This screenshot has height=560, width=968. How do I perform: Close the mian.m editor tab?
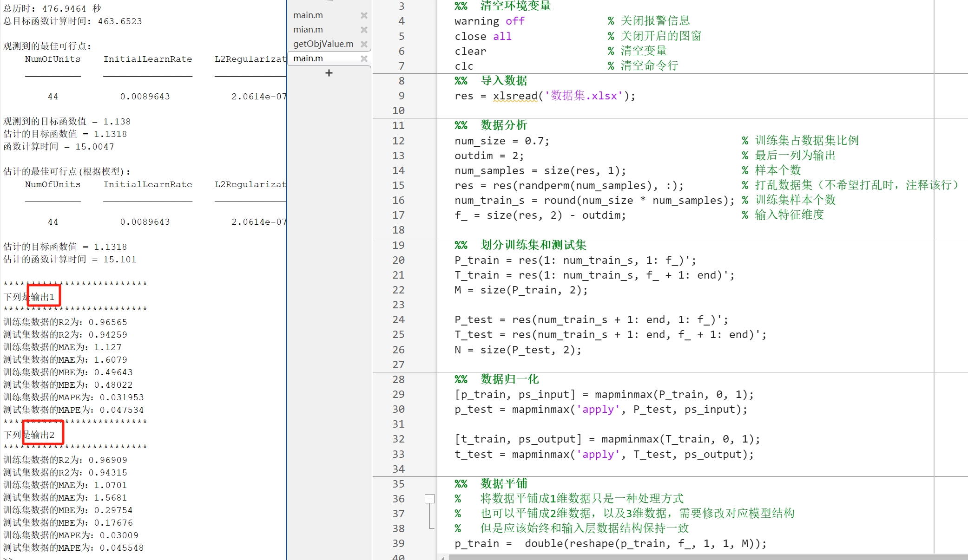click(x=364, y=30)
